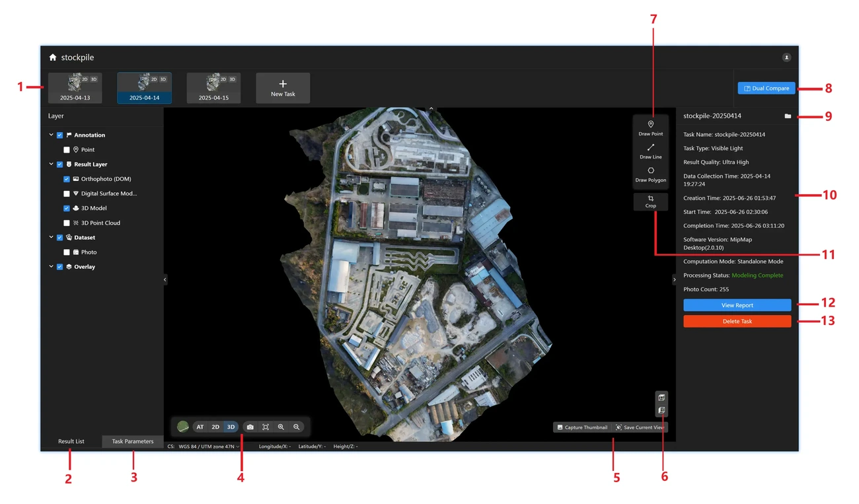Select the Draw Point tool
This screenshot has height=504, width=859.
click(x=650, y=128)
